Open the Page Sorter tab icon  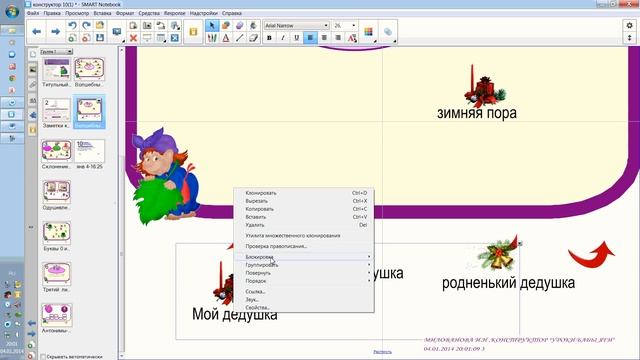tap(32, 54)
